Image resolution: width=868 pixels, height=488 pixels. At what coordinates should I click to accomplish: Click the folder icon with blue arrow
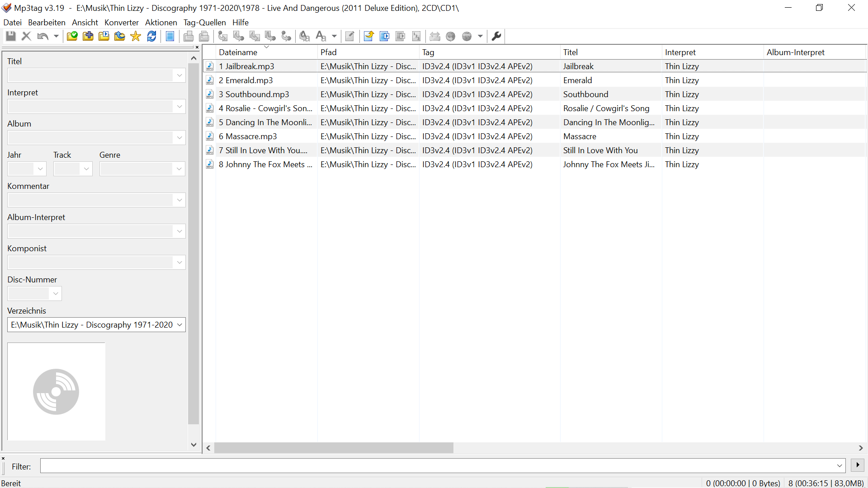tap(120, 36)
